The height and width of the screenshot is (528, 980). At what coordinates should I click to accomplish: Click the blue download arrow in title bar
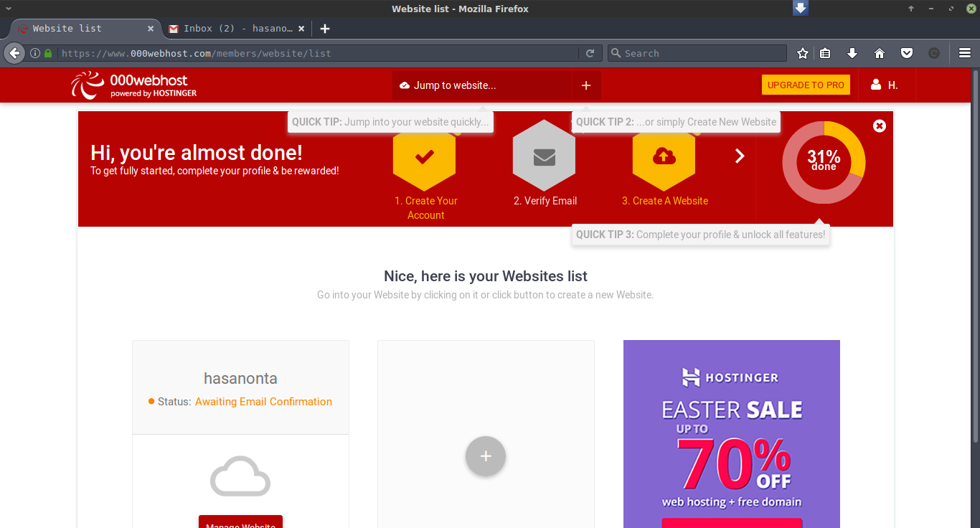[801, 8]
